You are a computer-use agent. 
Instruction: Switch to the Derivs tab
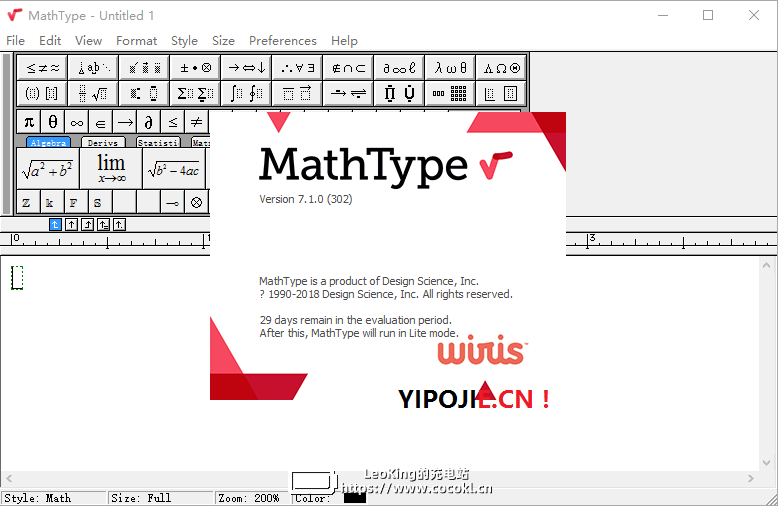[x=103, y=142]
